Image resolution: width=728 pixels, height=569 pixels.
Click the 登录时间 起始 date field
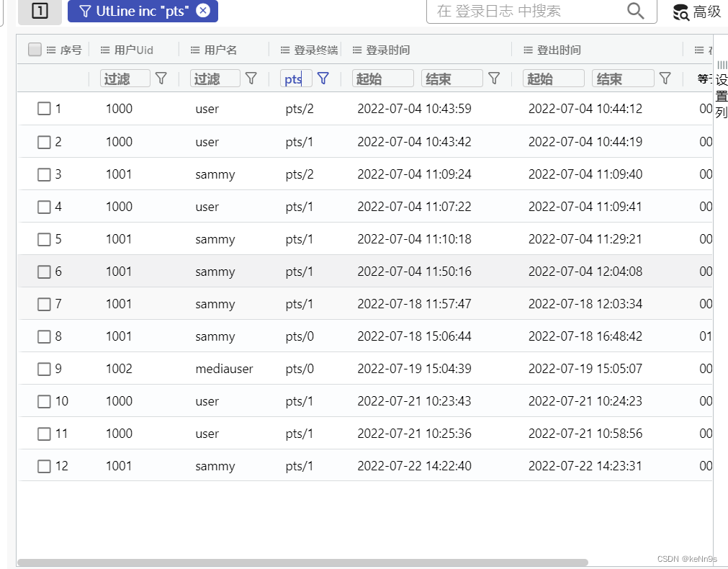pos(383,79)
